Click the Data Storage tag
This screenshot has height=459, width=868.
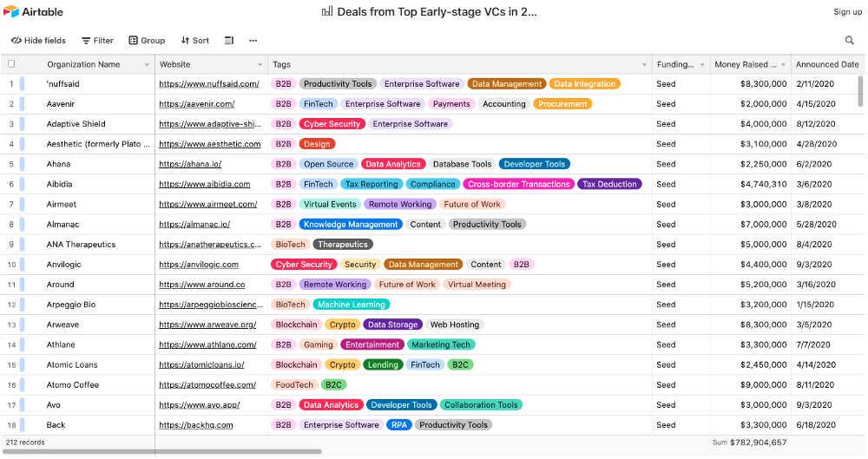tap(392, 325)
